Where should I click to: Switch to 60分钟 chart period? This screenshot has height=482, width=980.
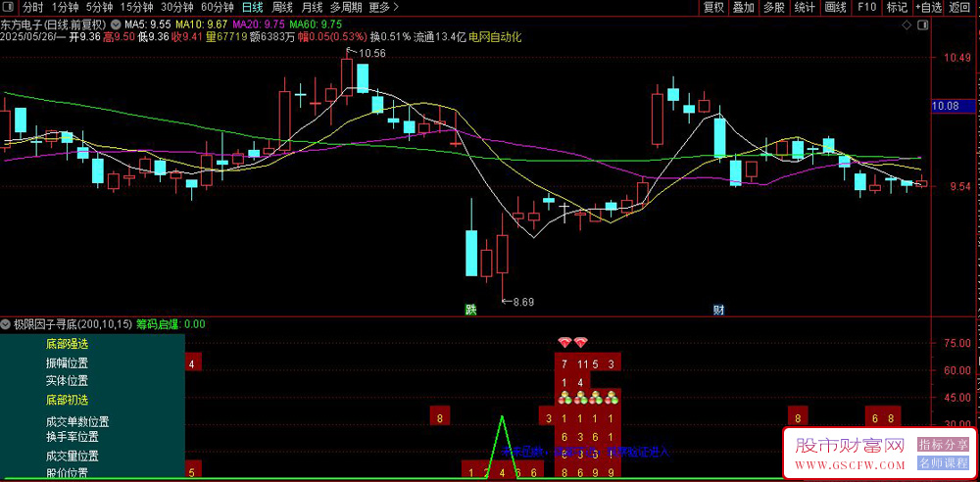(x=218, y=8)
